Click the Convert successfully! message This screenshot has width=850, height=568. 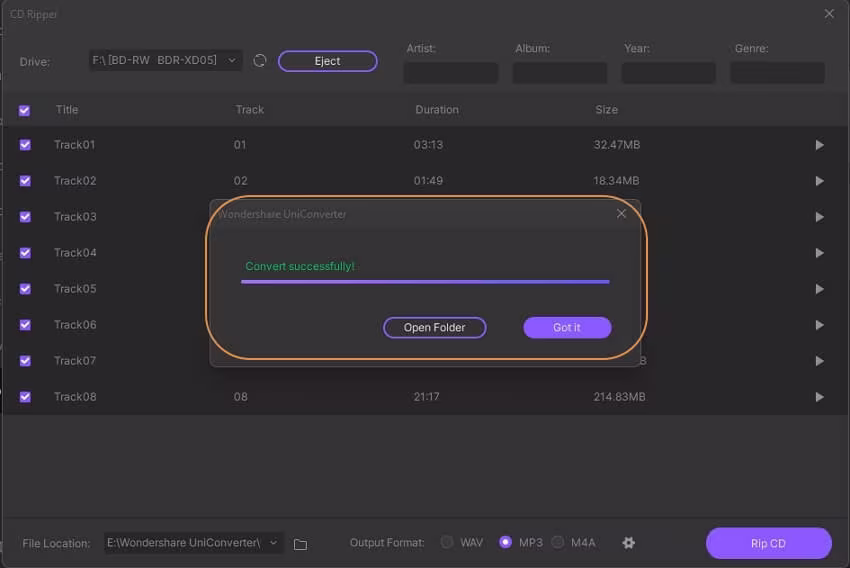click(300, 266)
